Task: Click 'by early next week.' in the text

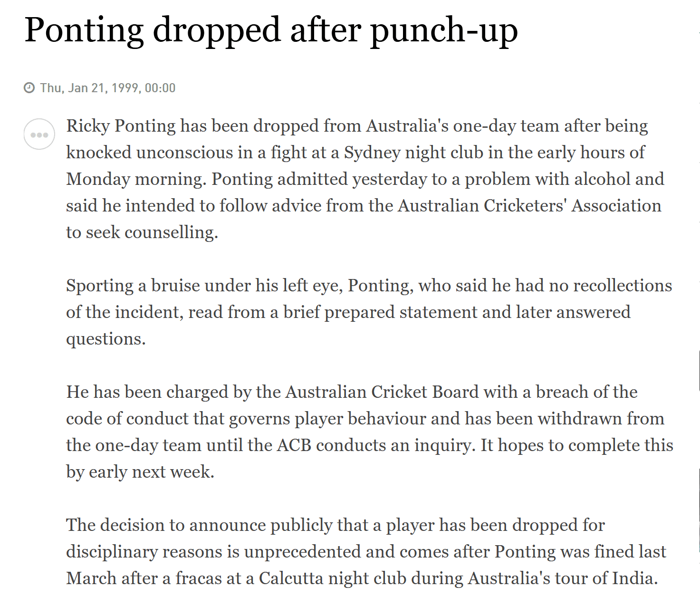Action: 140,472
